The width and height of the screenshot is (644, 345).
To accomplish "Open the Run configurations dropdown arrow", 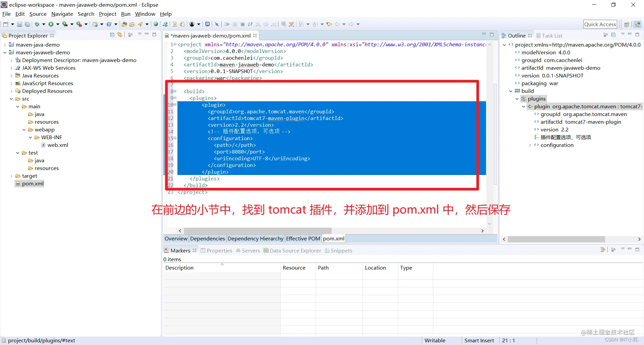I will coord(58,24).
